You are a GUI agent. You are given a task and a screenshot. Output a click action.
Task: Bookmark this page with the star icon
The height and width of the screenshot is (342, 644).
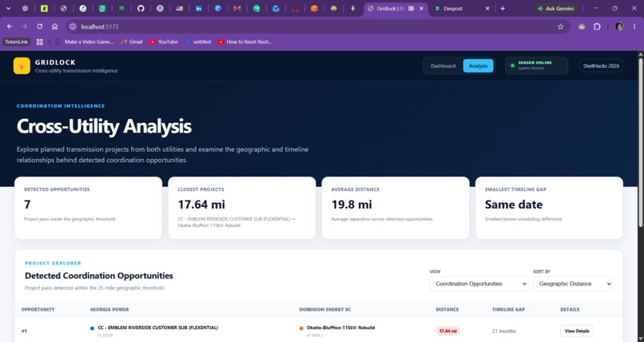click(561, 26)
